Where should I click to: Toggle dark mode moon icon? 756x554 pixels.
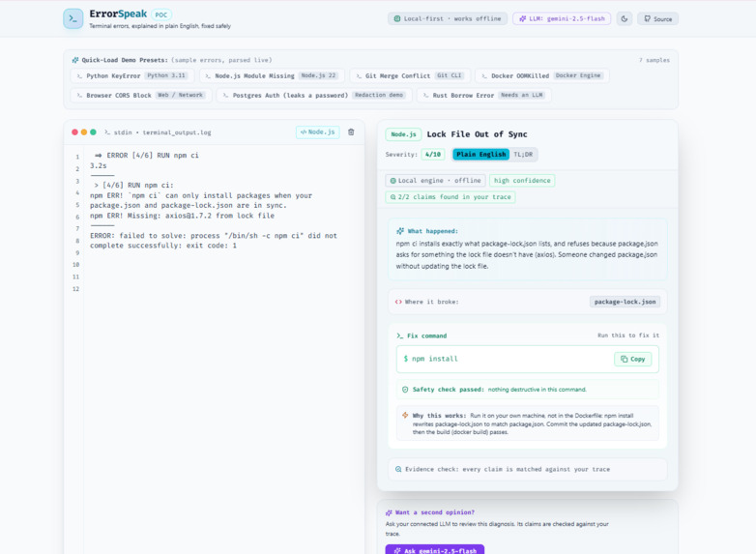click(625, 18)
